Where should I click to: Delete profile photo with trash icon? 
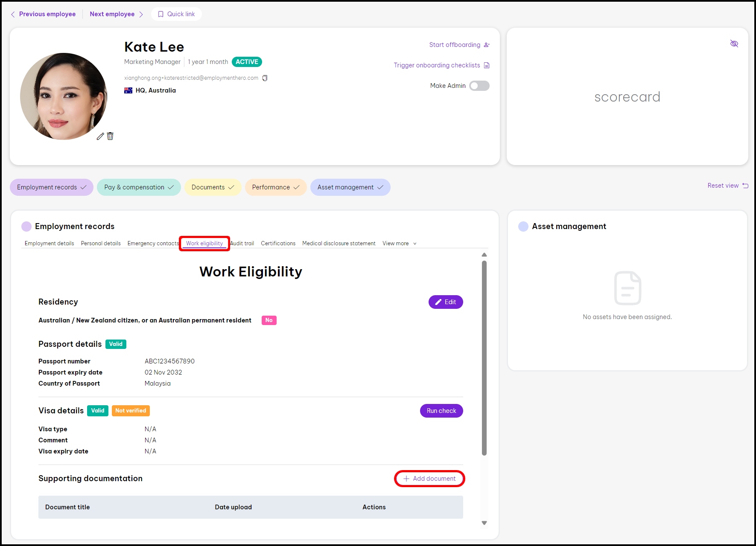pyautogui.click(x=110, y=136)
